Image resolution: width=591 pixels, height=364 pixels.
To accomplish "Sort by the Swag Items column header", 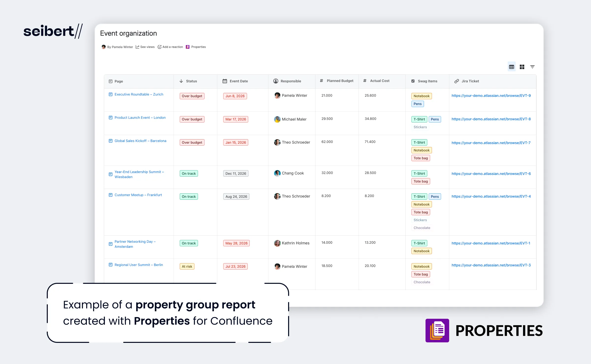I will [427, 81].
